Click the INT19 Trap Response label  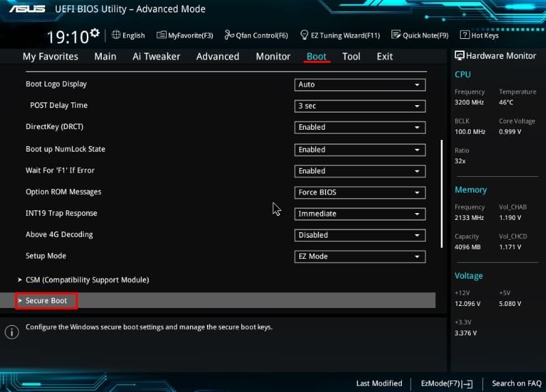point(62,213)
